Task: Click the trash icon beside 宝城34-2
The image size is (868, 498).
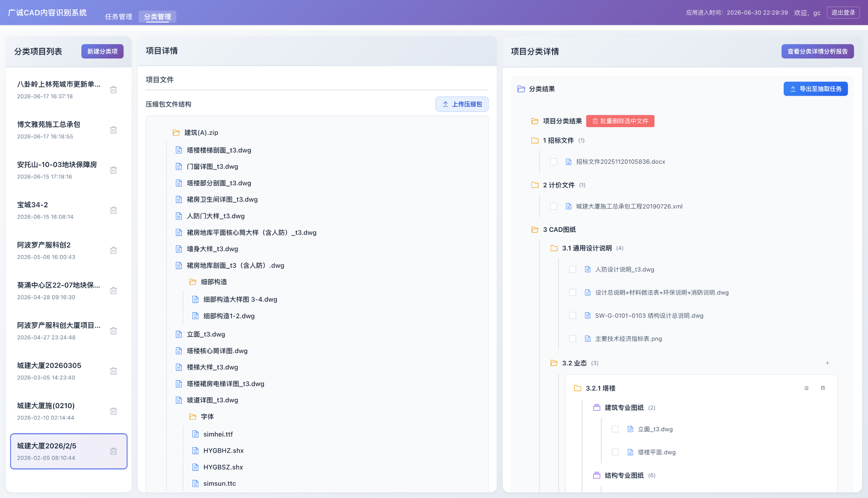Action: point(114,210)
